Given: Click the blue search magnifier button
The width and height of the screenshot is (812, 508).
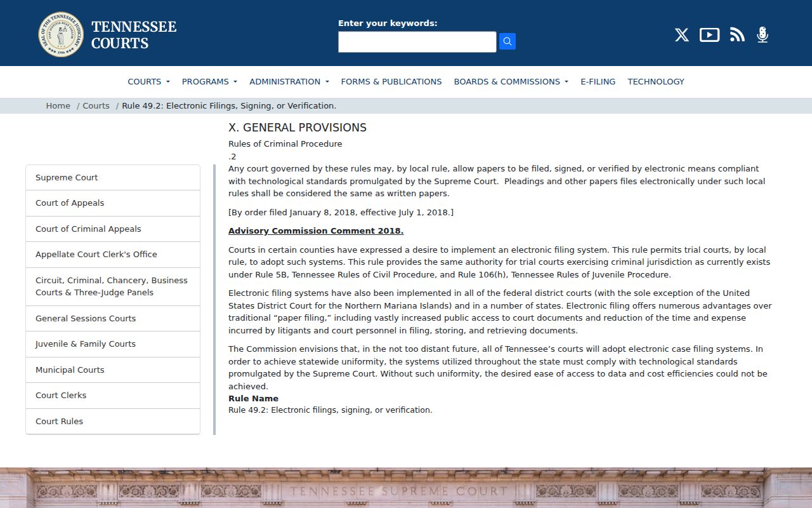Looking at the screenshot, I should coord(507,41).
